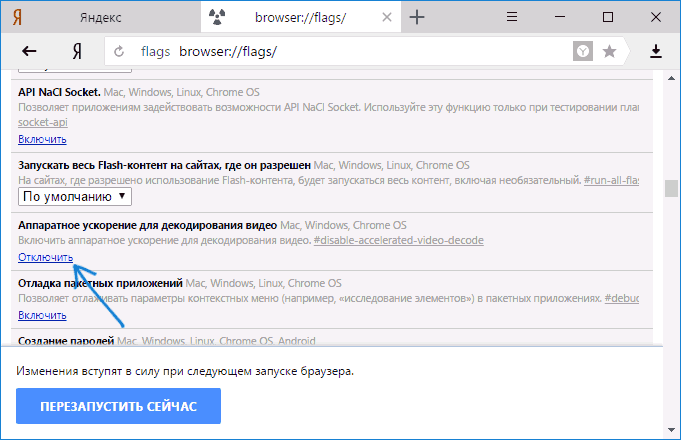Bookmark page with the star icon
681x440 pixels.
pyautogui.click(x=609, y=52)
